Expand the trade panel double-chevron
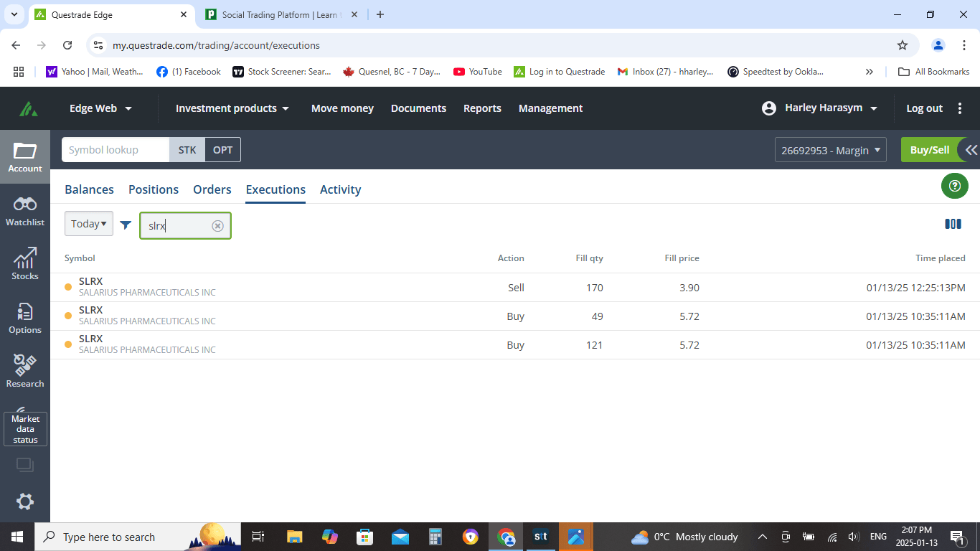Viewport: 980px width, 551px height. pyautogui.click(x=971, y=150)
